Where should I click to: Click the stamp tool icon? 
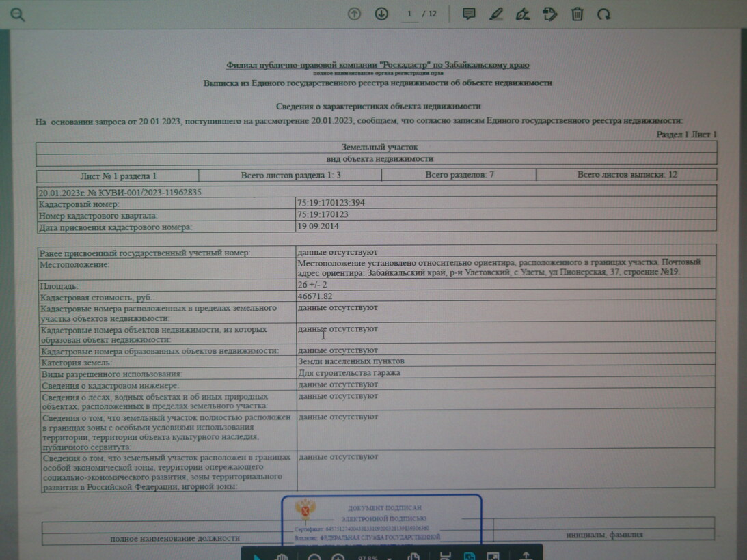(550, 14)
